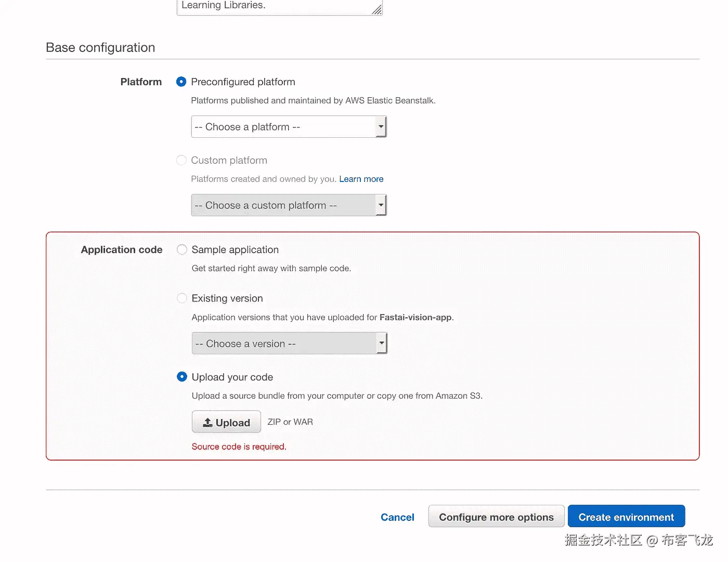This screenshot has width=728, height=562.
Task: Open the Choose a version dropdown
Action: click(289, 344)
